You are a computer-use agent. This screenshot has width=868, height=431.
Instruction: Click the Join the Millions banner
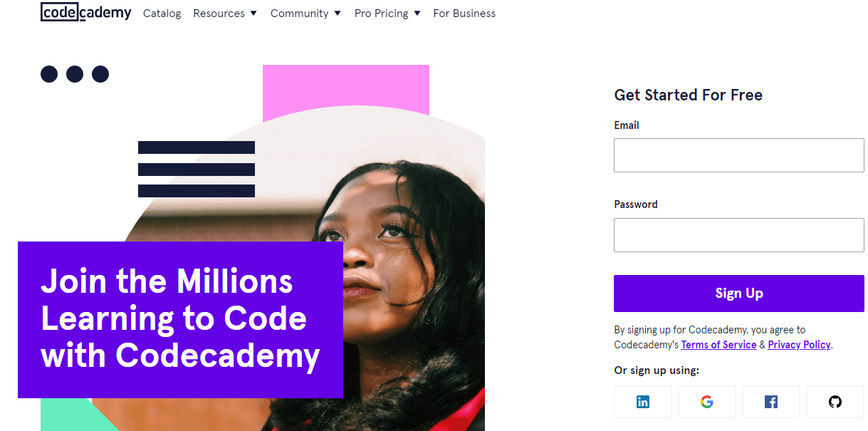(180, 319)
